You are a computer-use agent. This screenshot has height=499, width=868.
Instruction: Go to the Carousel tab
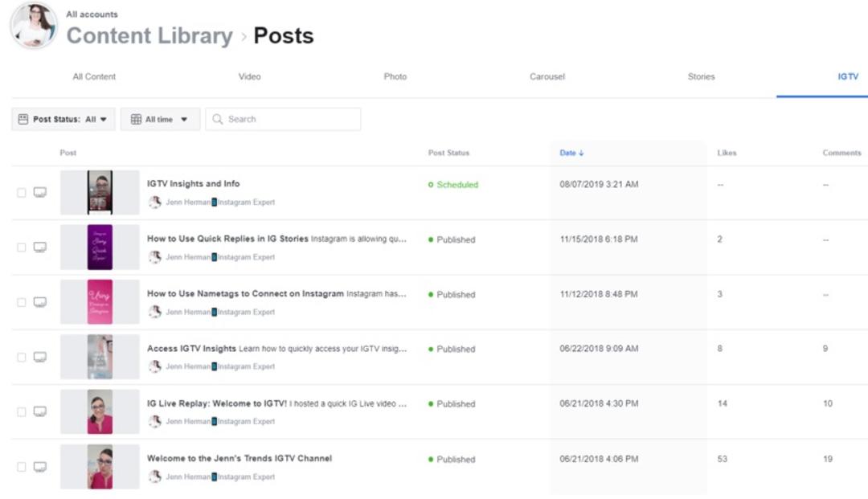click(547, 77)
